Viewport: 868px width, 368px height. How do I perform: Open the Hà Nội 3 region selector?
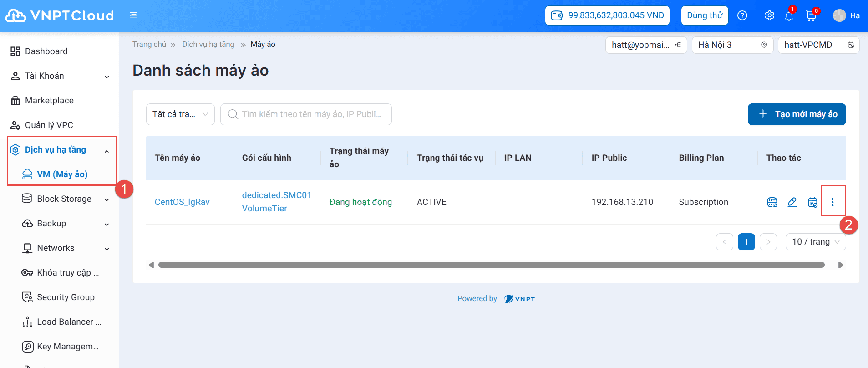732,45
